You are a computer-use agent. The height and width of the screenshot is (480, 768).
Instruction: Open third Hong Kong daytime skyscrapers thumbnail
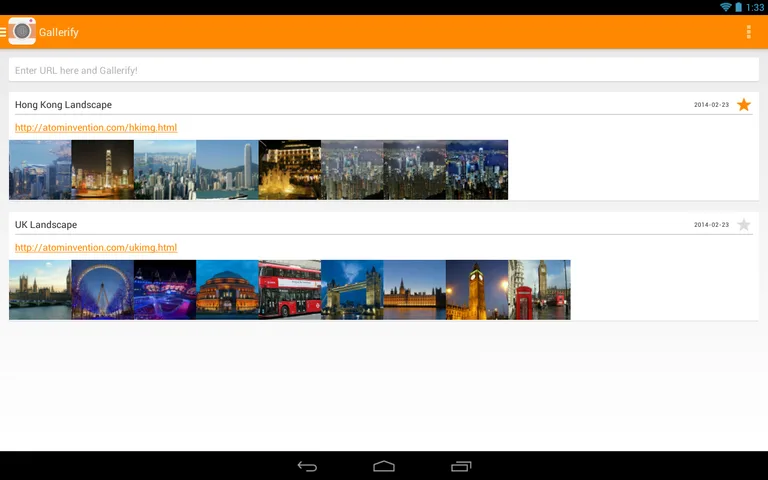(x=165, y=169)
